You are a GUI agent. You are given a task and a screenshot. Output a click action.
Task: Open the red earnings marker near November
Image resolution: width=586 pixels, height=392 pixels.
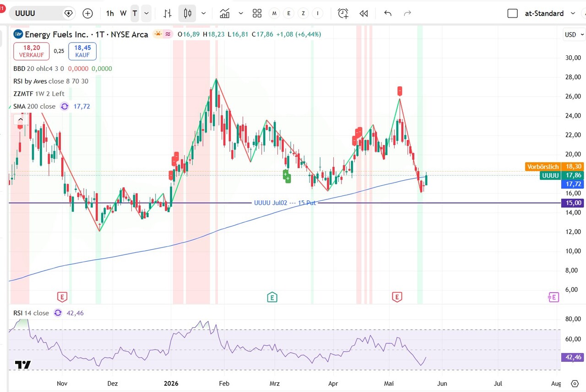[62, 297]
